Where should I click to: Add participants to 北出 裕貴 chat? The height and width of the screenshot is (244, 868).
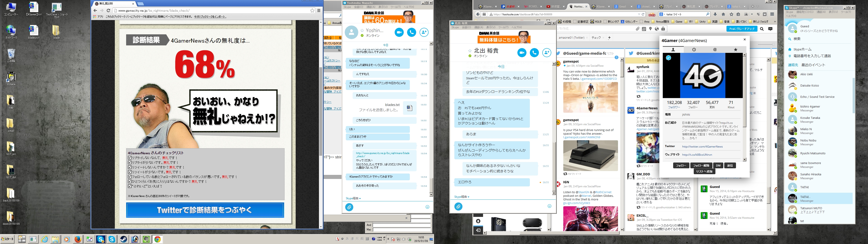(547, 53)
